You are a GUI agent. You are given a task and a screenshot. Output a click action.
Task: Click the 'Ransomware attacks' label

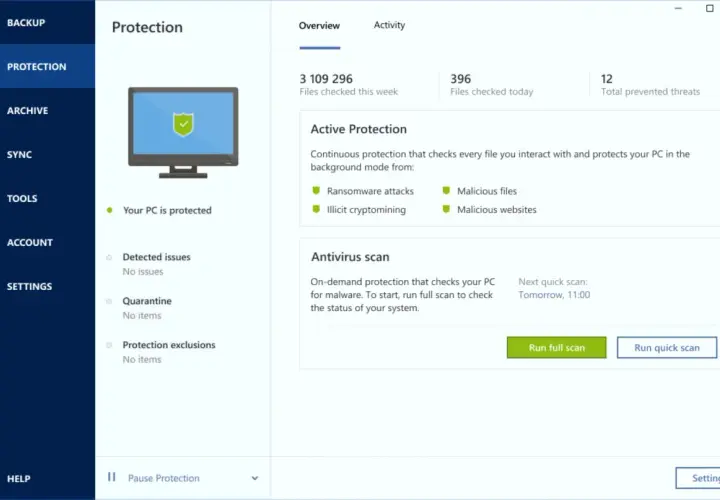click(370, 191)
